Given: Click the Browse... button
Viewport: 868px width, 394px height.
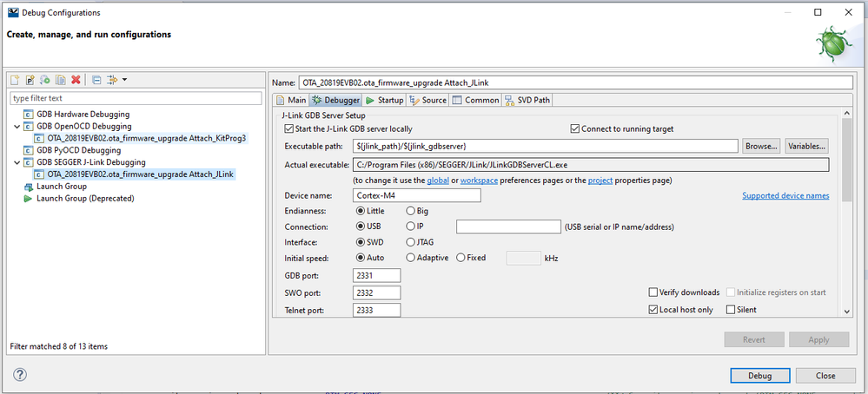Looking at the screenshot, I should [761, 146].
